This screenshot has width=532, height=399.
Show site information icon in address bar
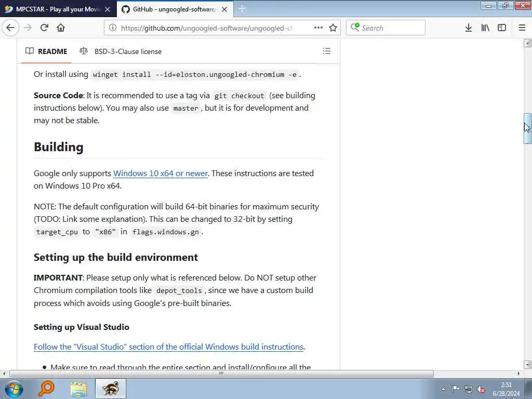point(113,28)
